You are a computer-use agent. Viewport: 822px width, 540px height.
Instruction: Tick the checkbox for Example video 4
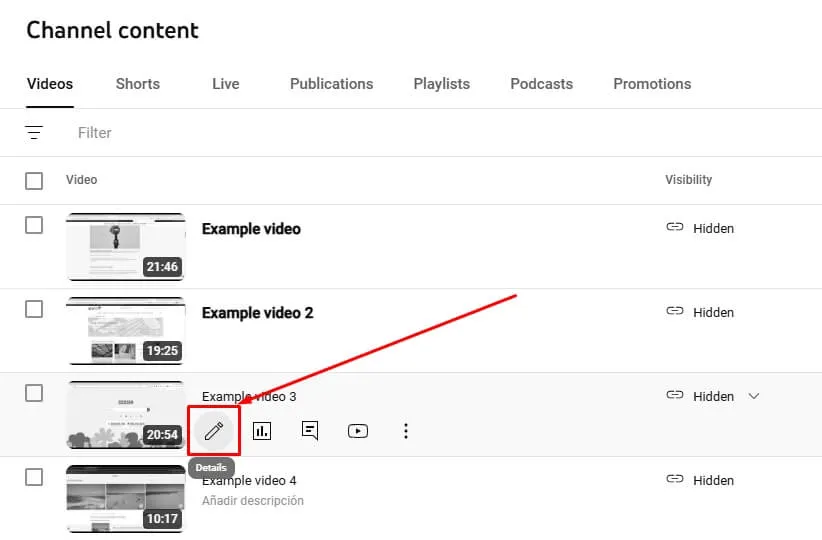coord(34,477)
